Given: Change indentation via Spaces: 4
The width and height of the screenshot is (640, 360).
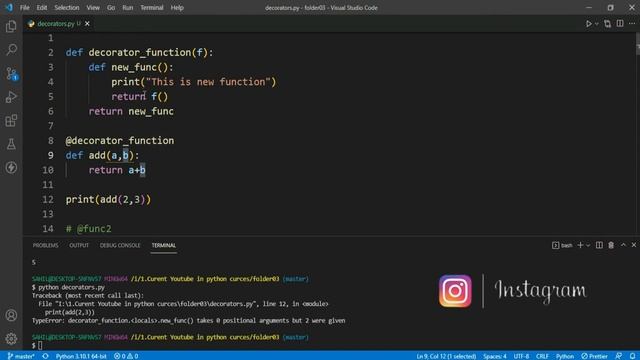Looking at the screenshot, I should tap(495, 356).
